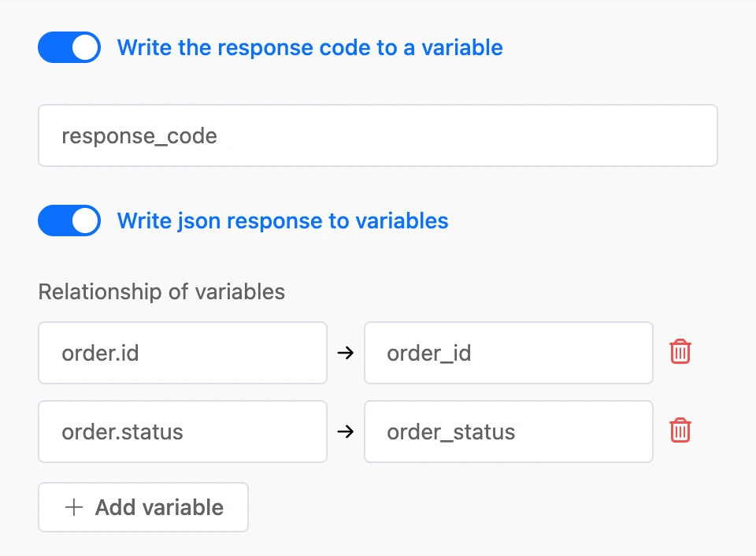
Task: Add a new variable mapping
Action: tap(143, 507)
